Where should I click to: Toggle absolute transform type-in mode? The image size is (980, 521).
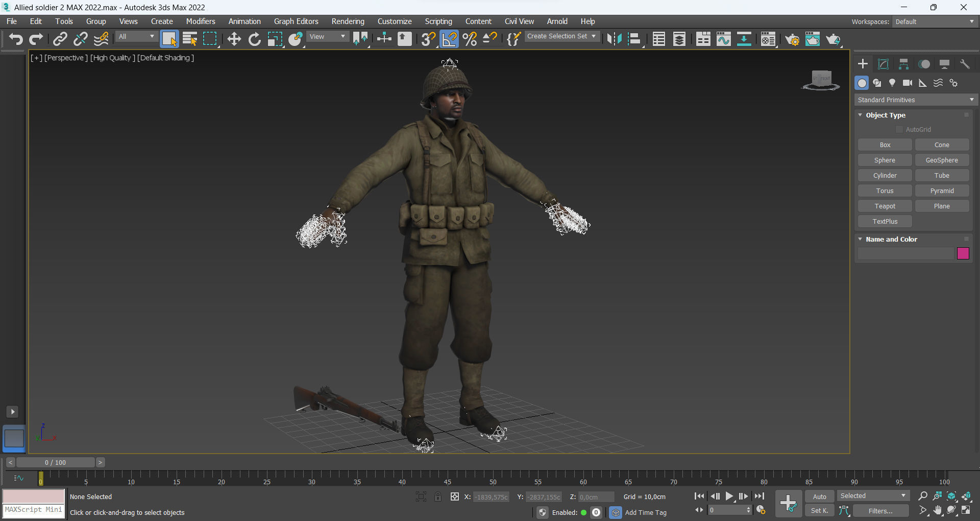point(455,496)
